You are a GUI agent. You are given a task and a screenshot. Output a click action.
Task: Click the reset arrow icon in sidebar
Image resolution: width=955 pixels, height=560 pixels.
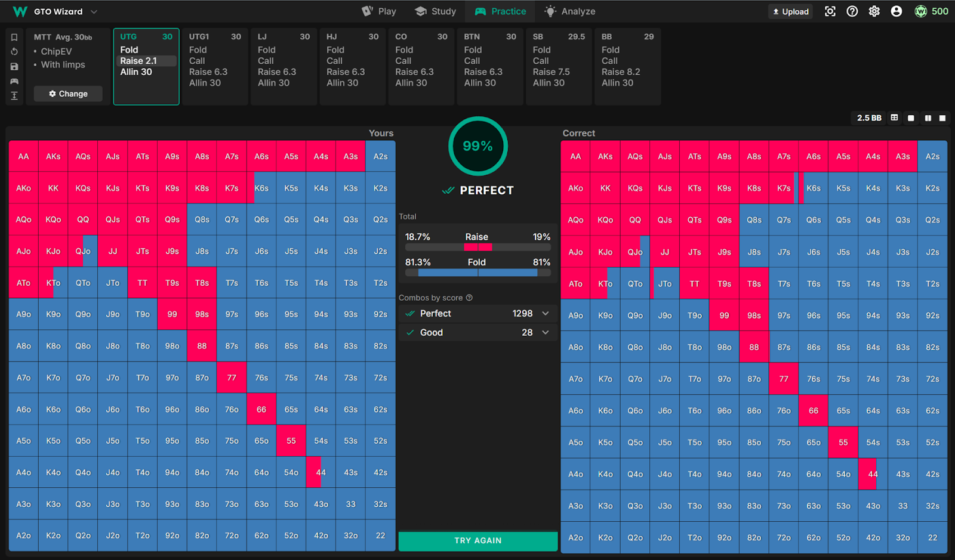pyautogui.click(x=14, y=52)
